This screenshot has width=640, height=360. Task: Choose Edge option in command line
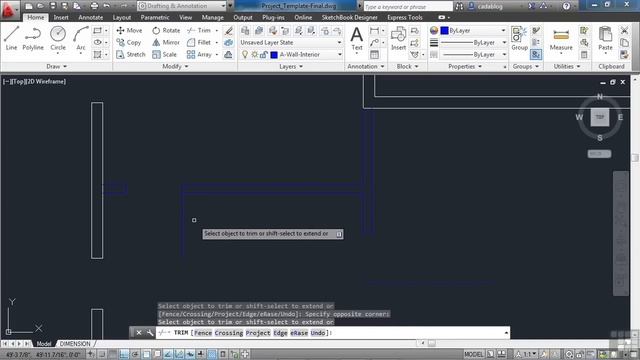(x=280, y=333)
